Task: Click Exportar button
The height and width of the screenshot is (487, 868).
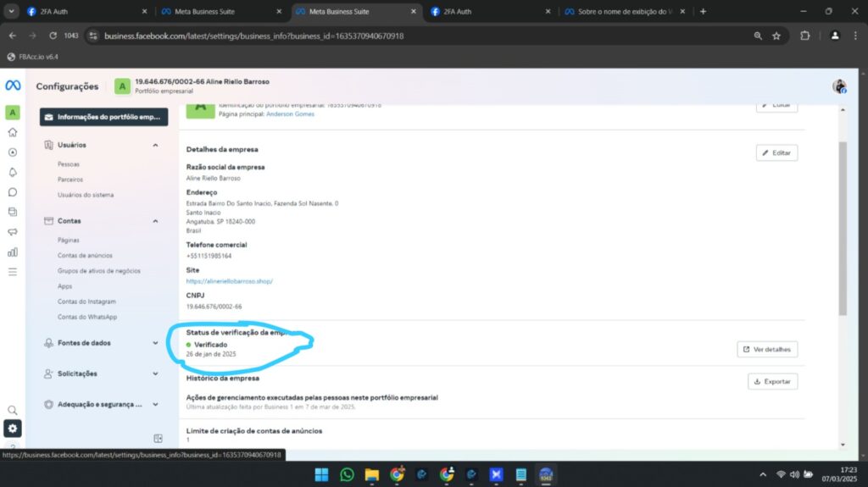Action: pos(773,381)
